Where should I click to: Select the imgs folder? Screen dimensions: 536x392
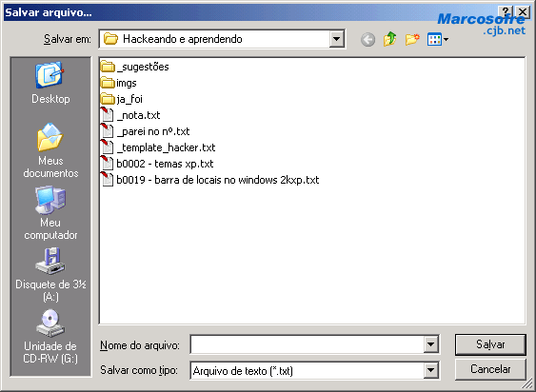coord(119,83)
